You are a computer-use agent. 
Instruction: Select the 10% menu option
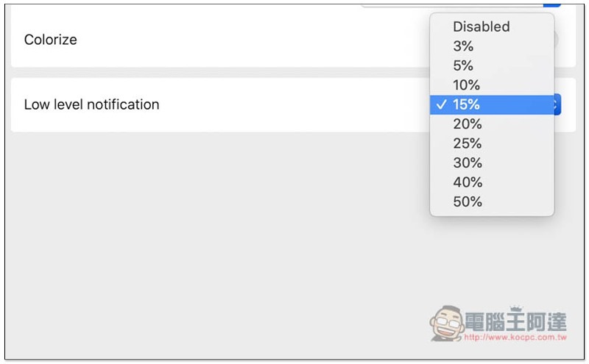(467, 85)
